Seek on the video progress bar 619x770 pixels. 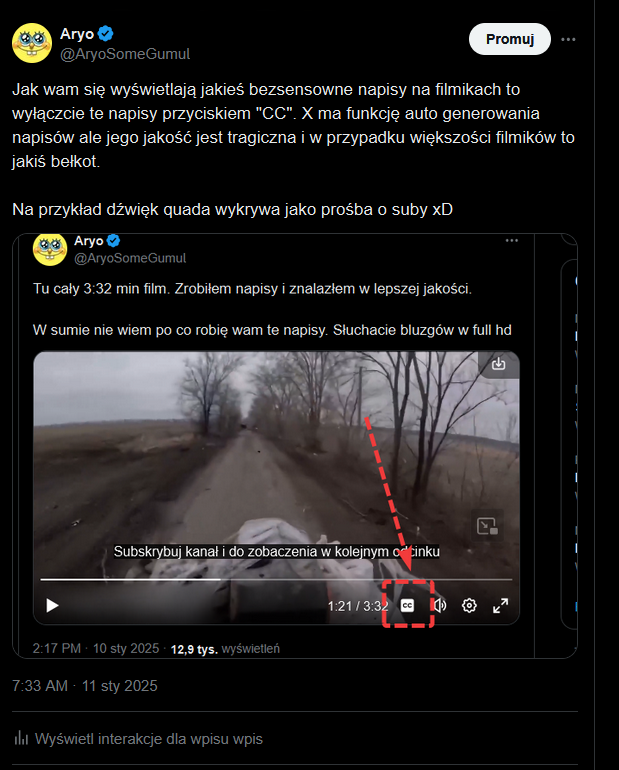point(276,579)
